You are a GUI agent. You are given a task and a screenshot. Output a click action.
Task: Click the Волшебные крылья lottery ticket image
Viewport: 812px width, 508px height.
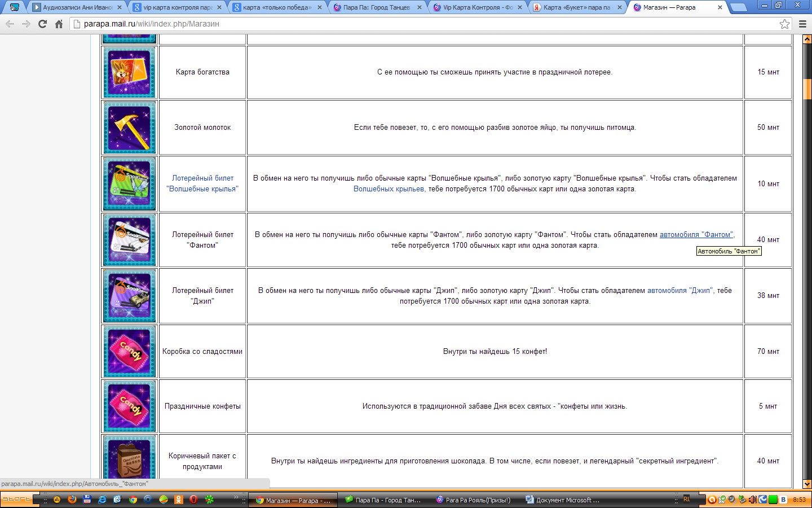[130, 184]
